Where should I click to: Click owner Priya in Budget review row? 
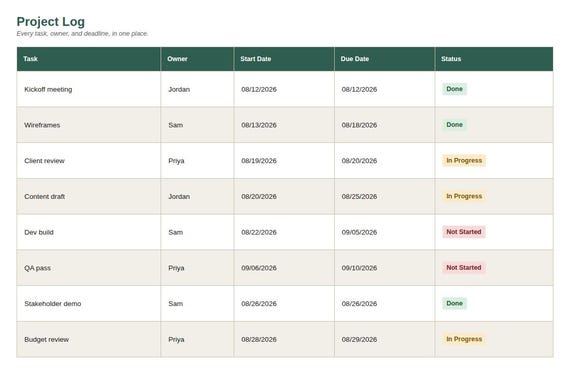click(176, 339)
